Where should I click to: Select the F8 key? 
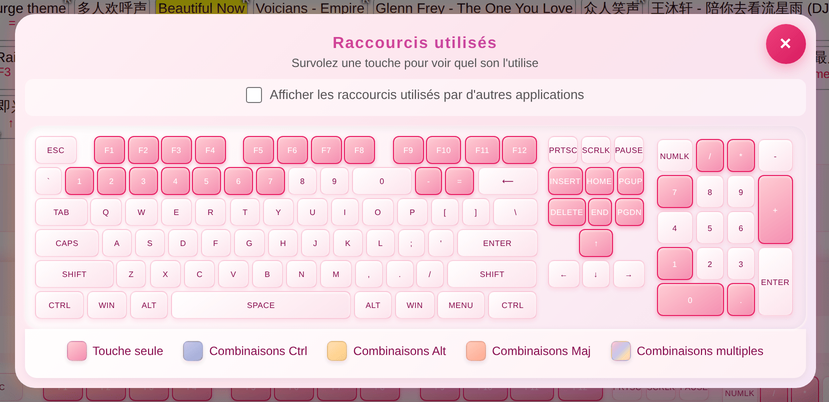pyautogui.click(x=360, y=150)
